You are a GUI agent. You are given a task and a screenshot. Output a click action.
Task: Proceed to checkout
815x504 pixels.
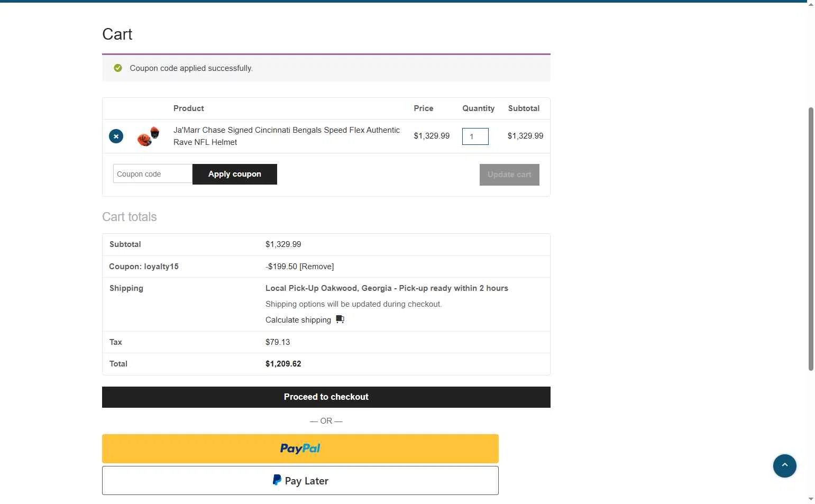326,397
